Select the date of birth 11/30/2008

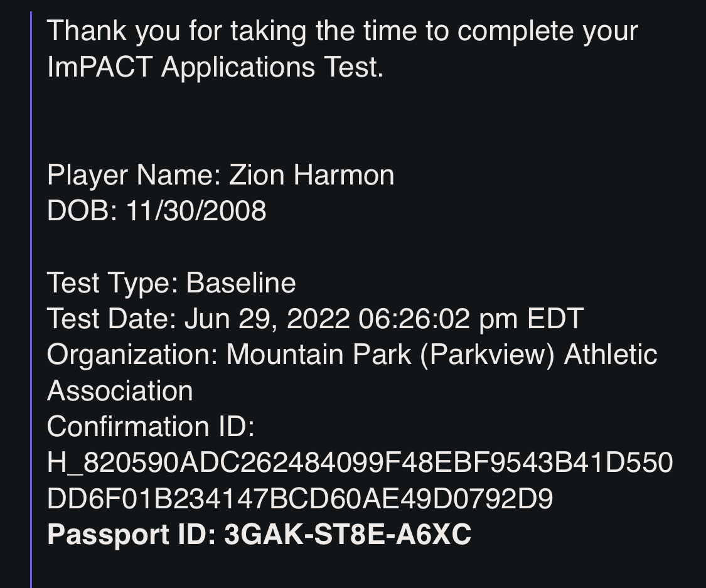[x=196, y=211]
